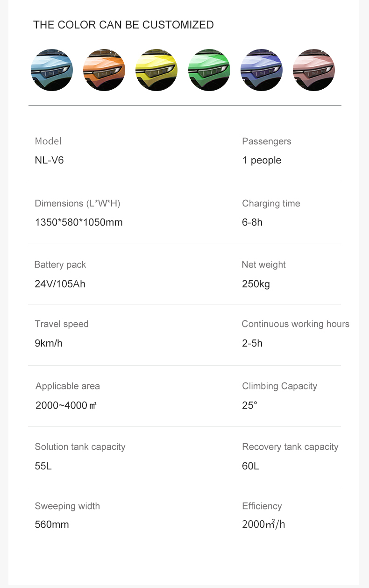Viewport: 369px width, 588px height.
Task: Select the 2000~4000 ㎡ applicable area value
Action: pyautogui.click(x=66, y=405)
